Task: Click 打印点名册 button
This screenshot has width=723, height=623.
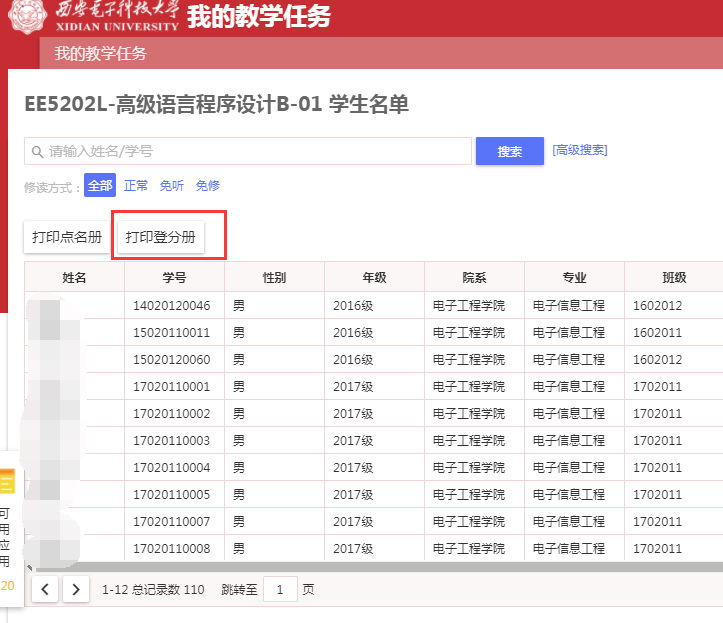Action: (x=67, y=237)
